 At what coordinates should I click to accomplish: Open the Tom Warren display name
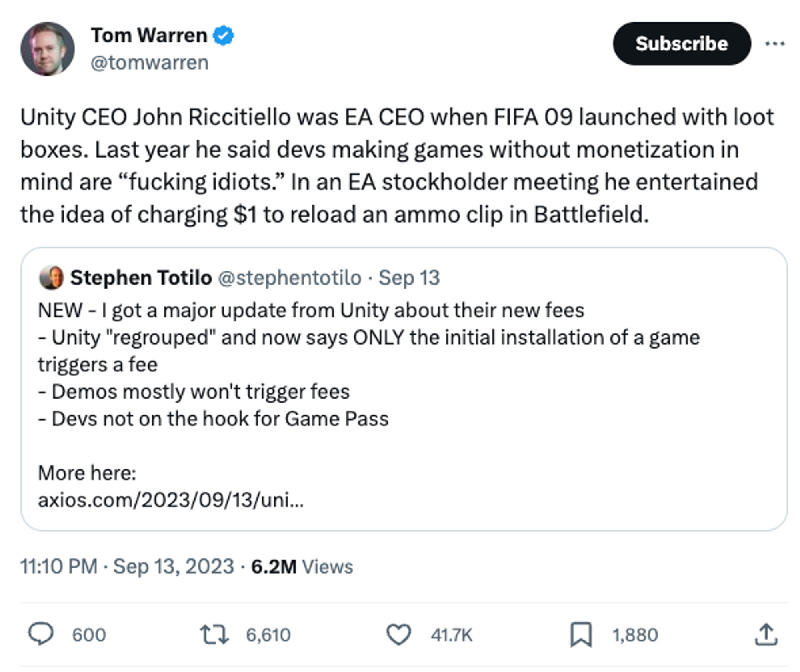[x=149, y=36]
